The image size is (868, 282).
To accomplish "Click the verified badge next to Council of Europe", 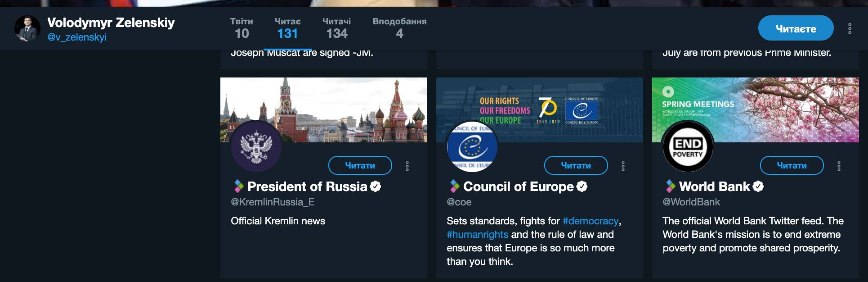I will pyautogui.click(x=582, y=186).
